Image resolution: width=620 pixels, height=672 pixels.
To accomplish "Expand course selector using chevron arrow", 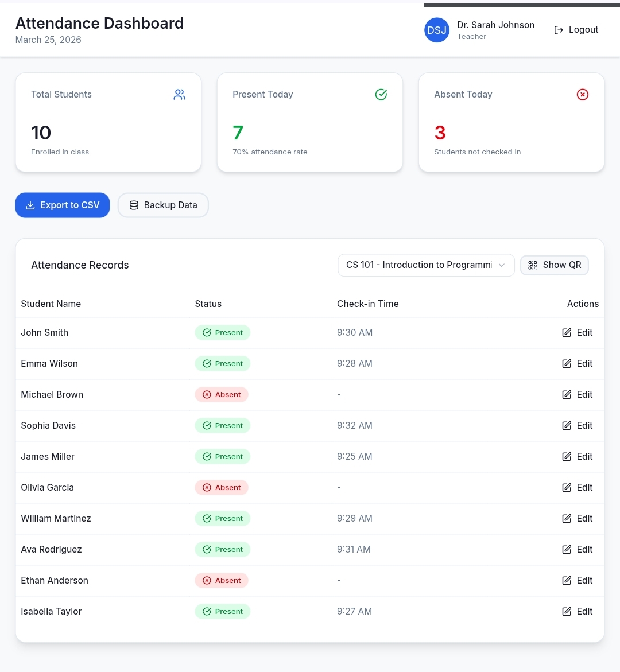I will click(x=502, y=265).
